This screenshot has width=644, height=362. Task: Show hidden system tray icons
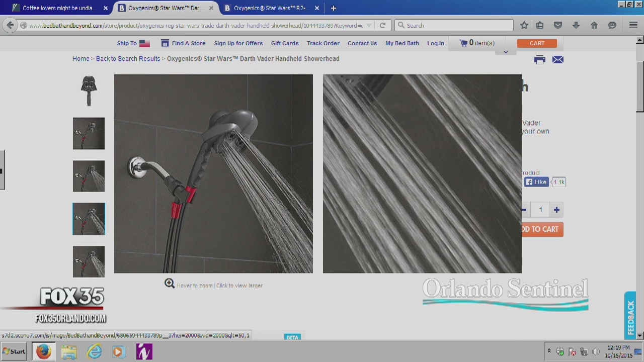point(549,351)
